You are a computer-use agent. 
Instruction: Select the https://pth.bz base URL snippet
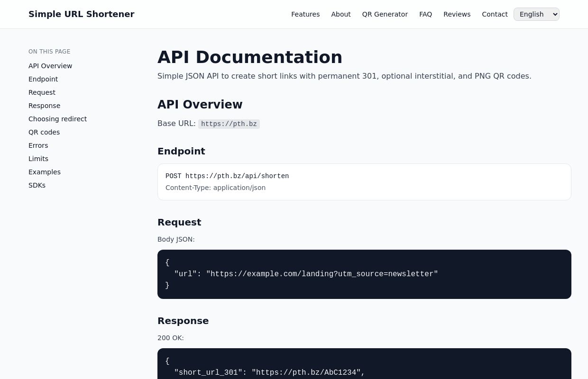(x=229, y=124)
